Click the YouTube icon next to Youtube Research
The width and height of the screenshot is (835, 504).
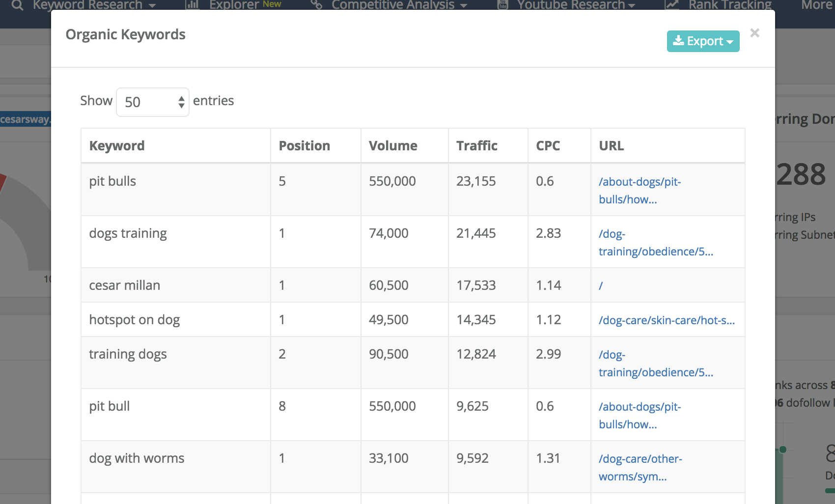pos(502,5)
